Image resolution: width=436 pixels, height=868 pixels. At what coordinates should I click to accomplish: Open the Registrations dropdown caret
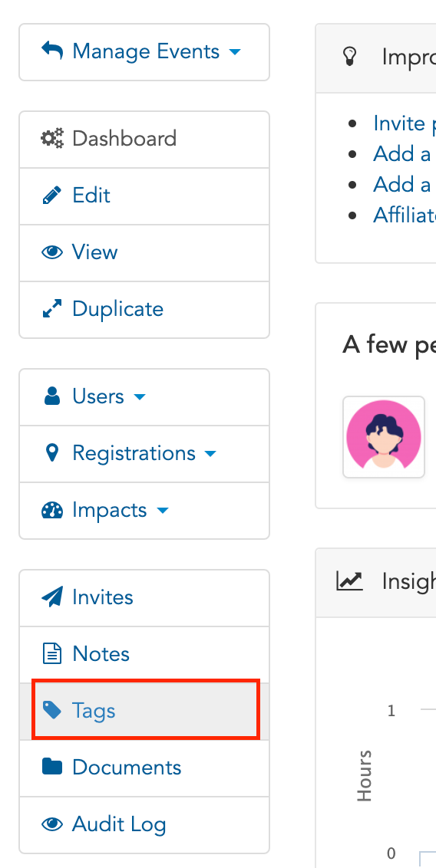210,454
